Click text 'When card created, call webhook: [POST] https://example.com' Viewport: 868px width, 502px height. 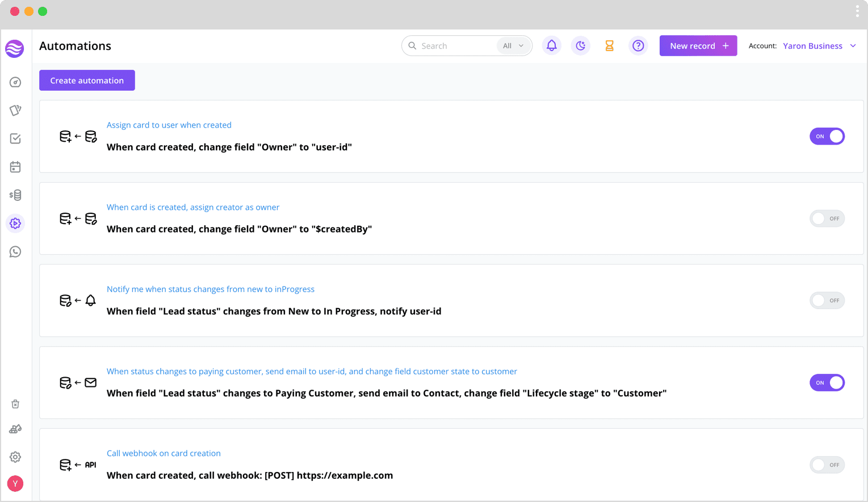(x=250, y=475)
